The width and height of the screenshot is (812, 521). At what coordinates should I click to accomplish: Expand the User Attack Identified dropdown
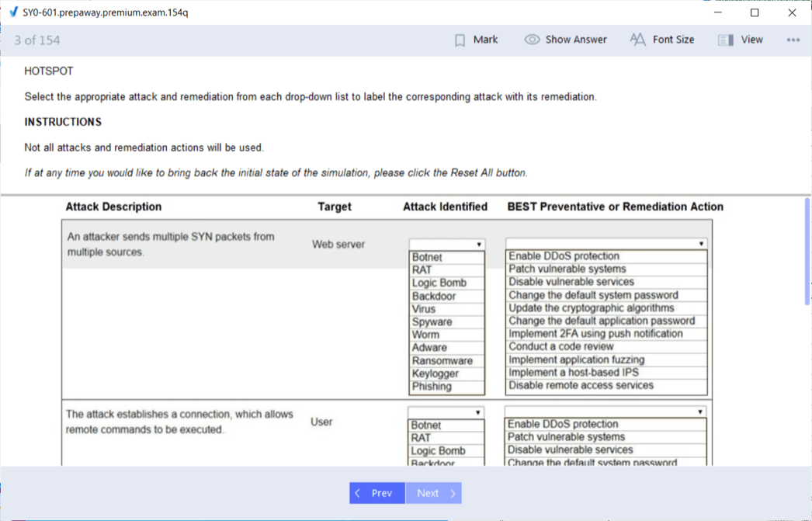446,412
